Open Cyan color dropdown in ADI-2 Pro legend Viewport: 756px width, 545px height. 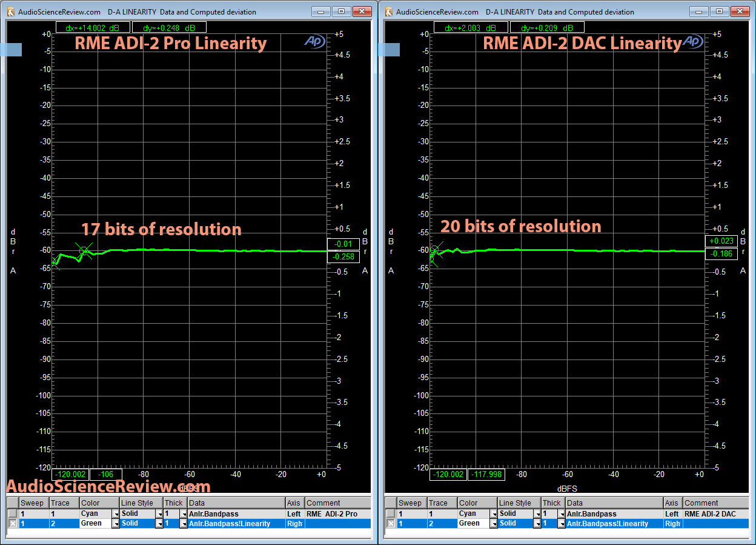(x=115, y=514)
